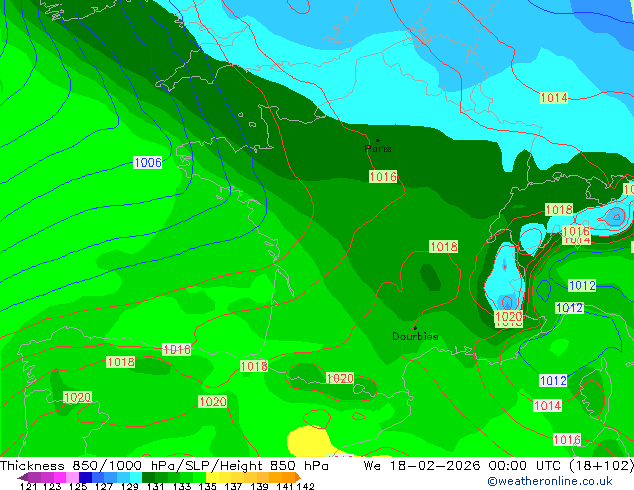Click the legend's right orange arrow end
This screenshot has height=490, width=634.
tap(298, 477)
